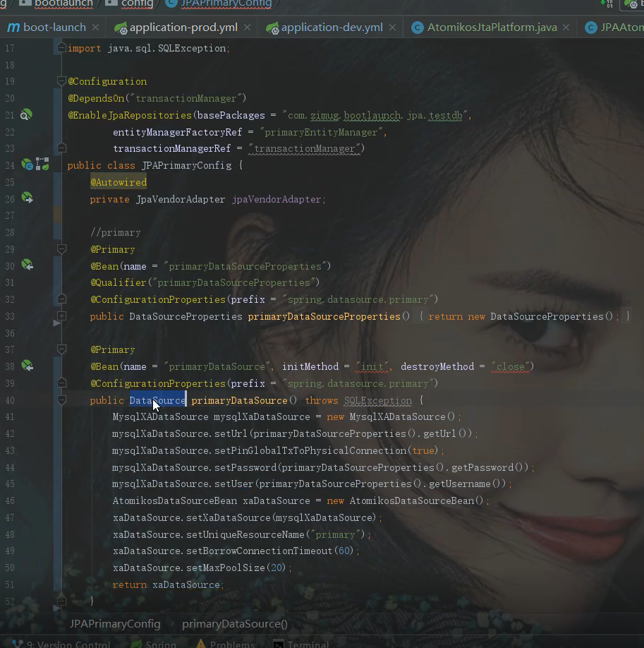Open the Problems tool window
This screenshot has width=644, height=648.
[225, 644]
